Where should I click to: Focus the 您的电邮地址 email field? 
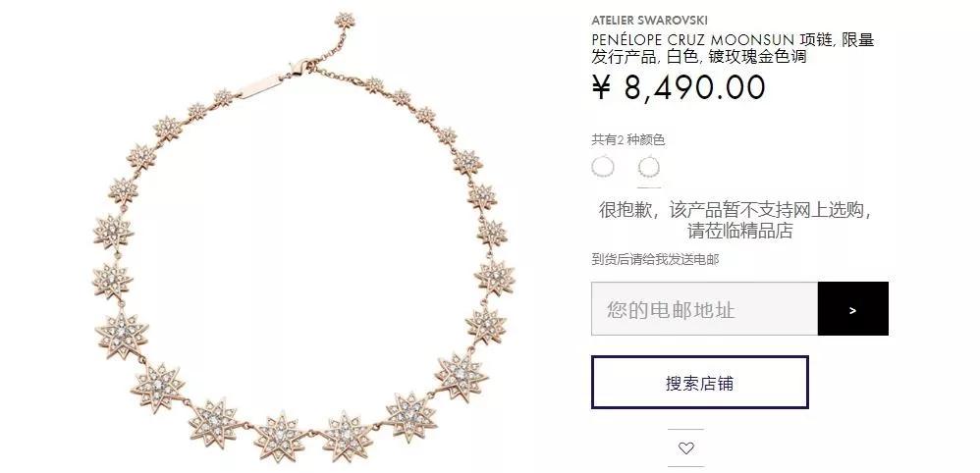point(704,309)
